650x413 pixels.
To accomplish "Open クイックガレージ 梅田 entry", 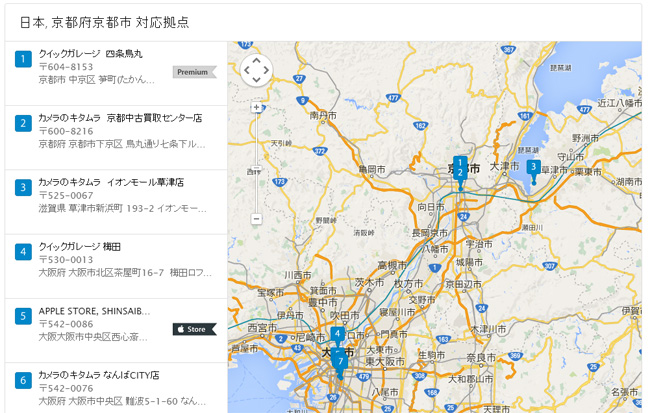I will click(80, 246).
